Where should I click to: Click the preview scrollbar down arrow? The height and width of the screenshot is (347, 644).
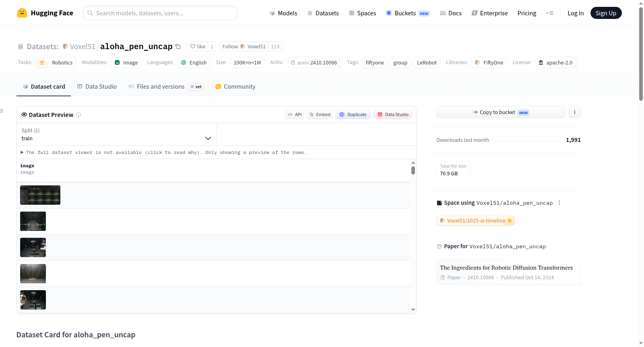coord(413,310)
